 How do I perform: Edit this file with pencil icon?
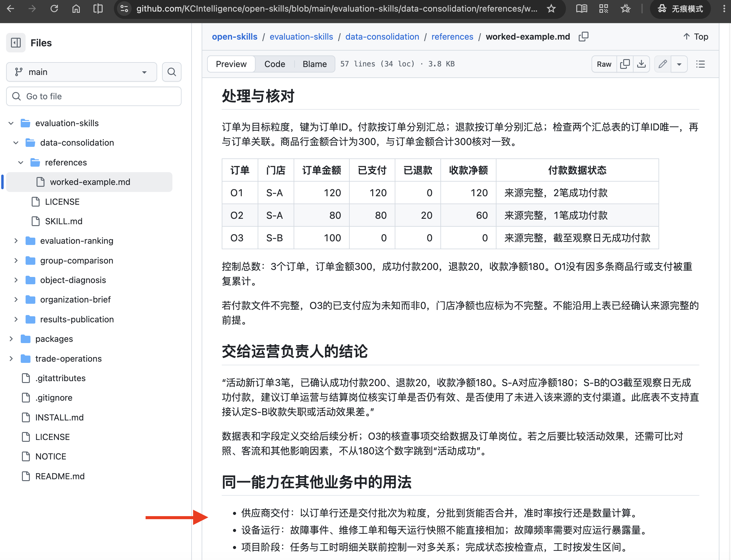[663, 64]
